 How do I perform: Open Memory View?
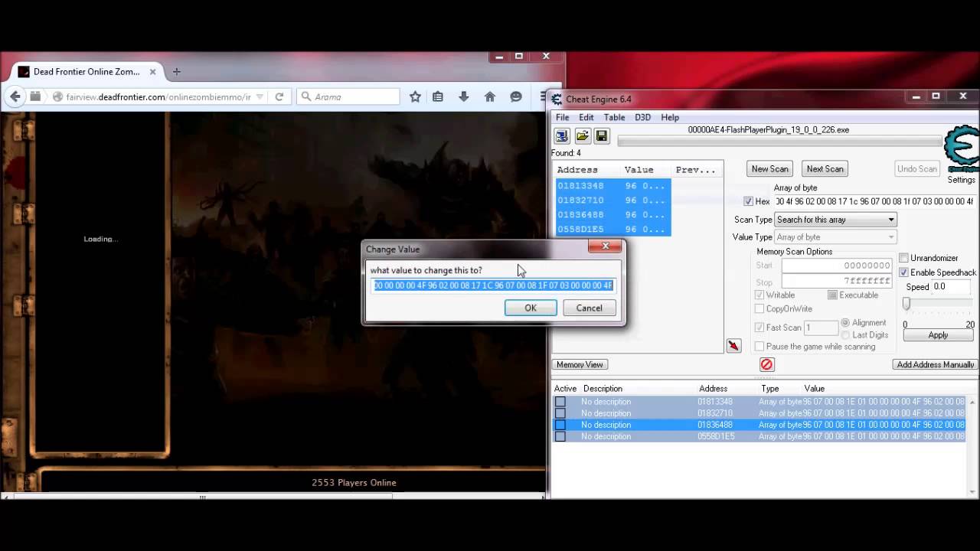pyautogui.click(x=580, y=364)
